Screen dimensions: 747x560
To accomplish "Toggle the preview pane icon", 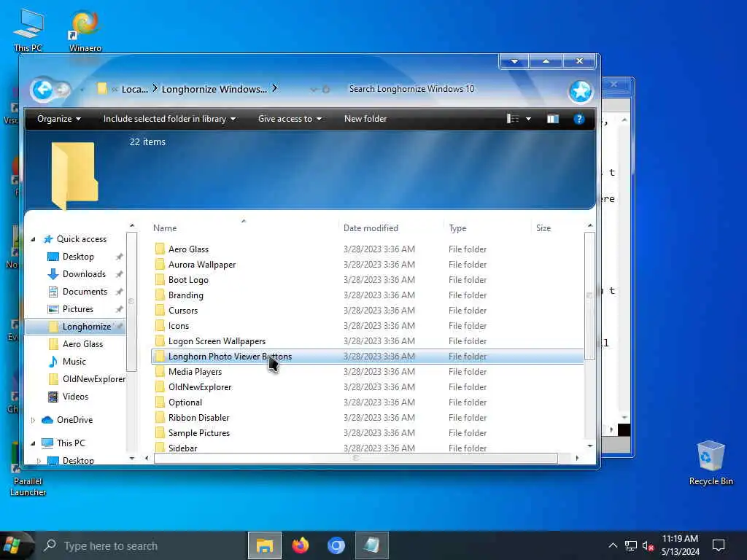I will 553,119.
